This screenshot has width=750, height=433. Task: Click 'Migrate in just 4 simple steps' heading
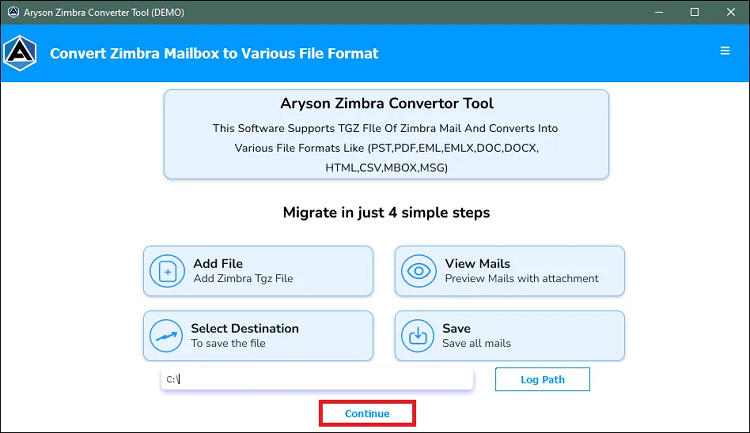(386, 212)
